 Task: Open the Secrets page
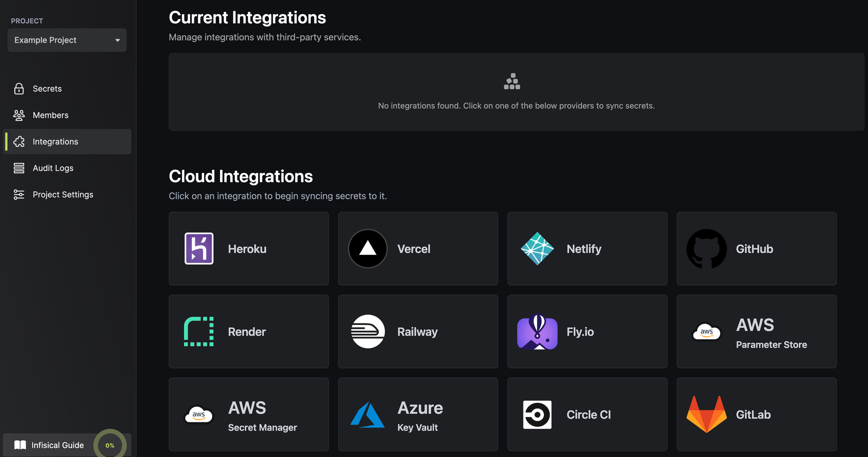pos(67,88)
